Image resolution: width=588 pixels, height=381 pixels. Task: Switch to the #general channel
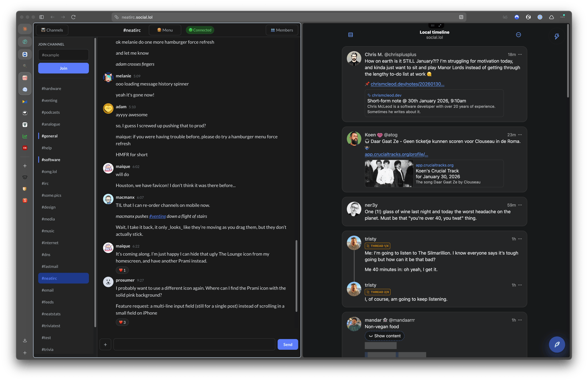pos(50,136)
